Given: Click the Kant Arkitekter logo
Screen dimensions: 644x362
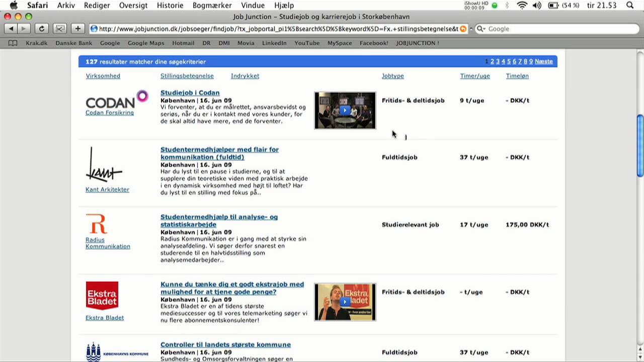Looking at the screenshot, I should [x=104, y=164].
